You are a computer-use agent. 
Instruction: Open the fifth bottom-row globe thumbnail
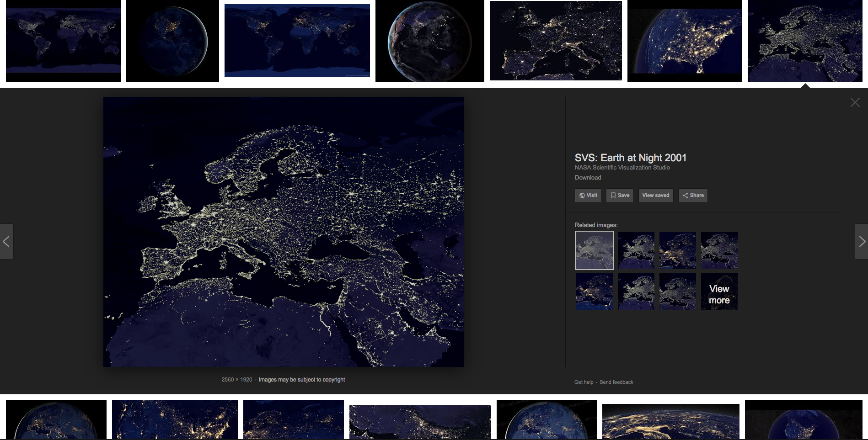(547, 420)
